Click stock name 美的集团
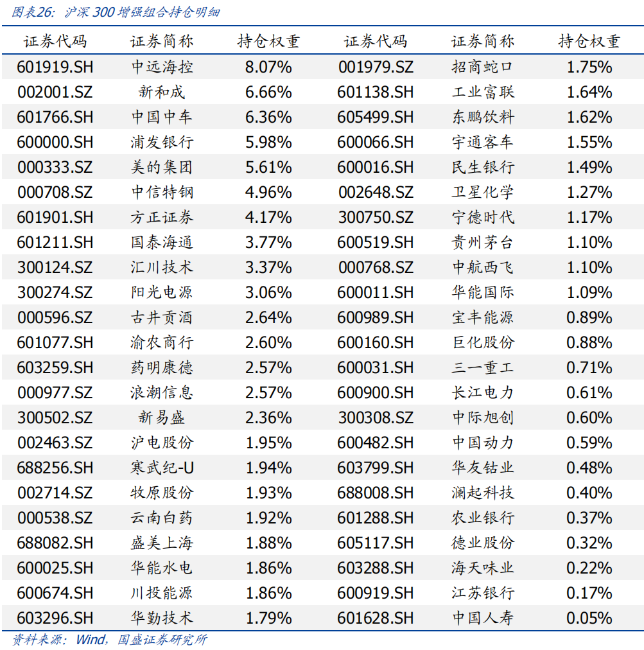Image resolution: width=644 pixels, height=650 pixels. 162,167
